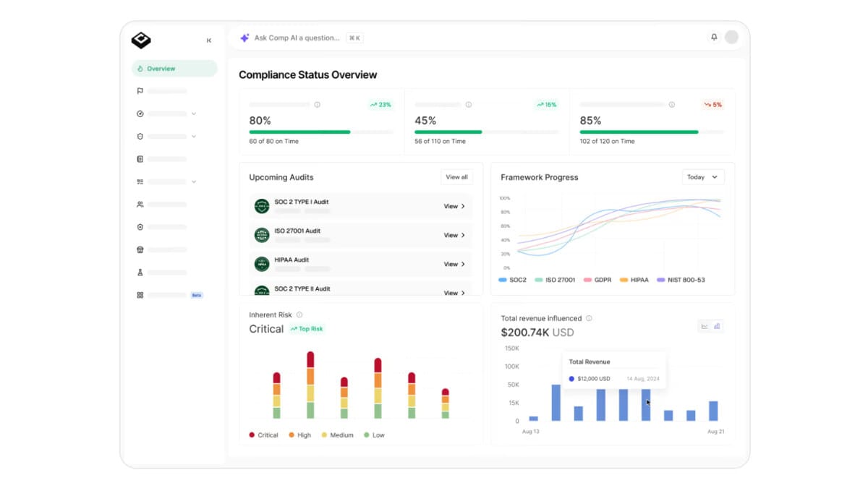Screen dimensions: 868x488
Task: View the HIPAA Audit
Action: point(454,264)
